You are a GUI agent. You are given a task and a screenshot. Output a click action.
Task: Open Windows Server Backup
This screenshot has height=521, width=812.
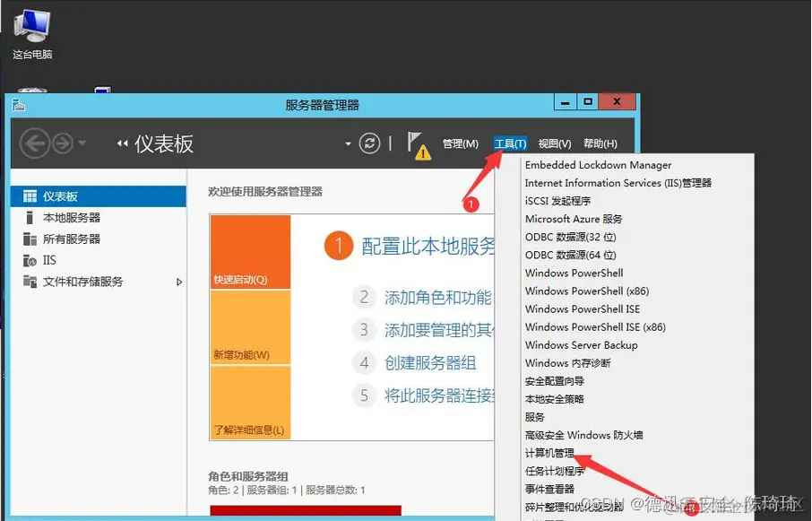[x=582, y=345]
